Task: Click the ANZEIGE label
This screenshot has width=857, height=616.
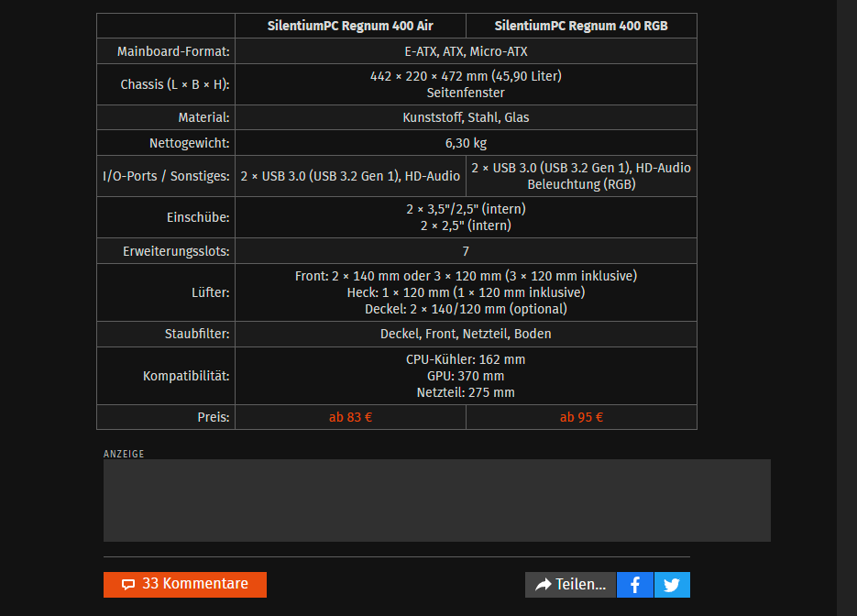Action: (124, 454)
